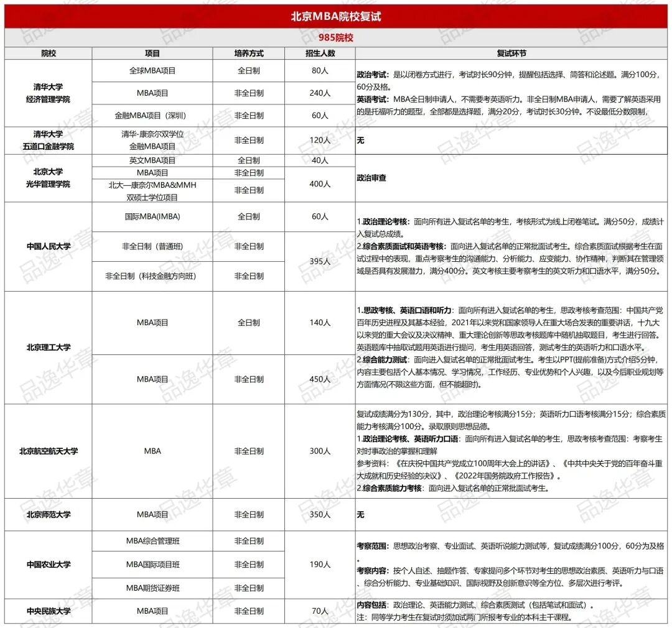Select the 985院校 header row
The width and height of the screenshot is (672, 628).
pyautogui.click(x=336, y=37)
